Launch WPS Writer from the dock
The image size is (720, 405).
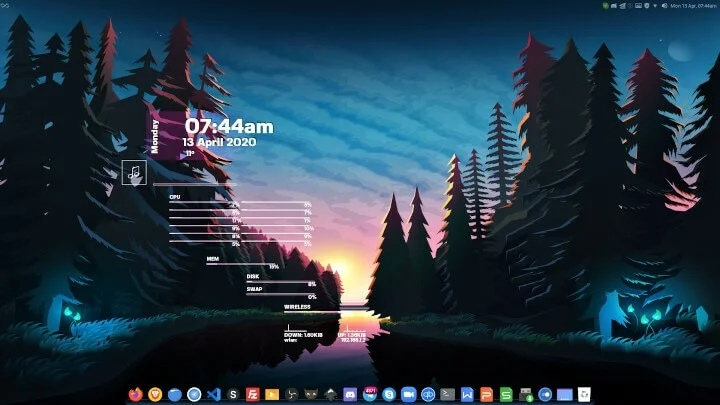[x=467, y=394]
